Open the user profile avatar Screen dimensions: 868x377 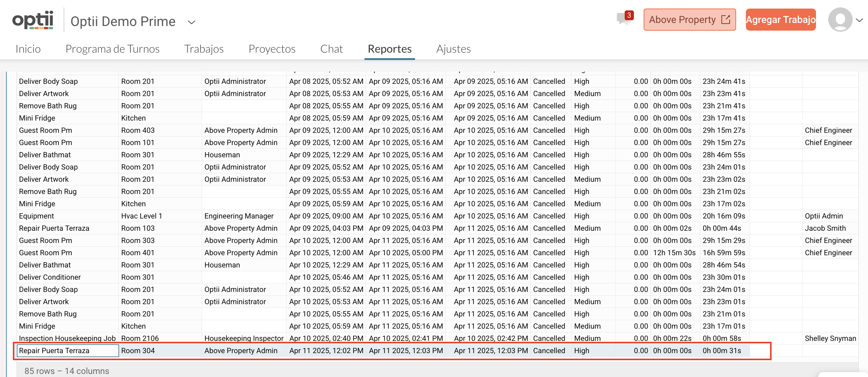(x=840, y=20)
